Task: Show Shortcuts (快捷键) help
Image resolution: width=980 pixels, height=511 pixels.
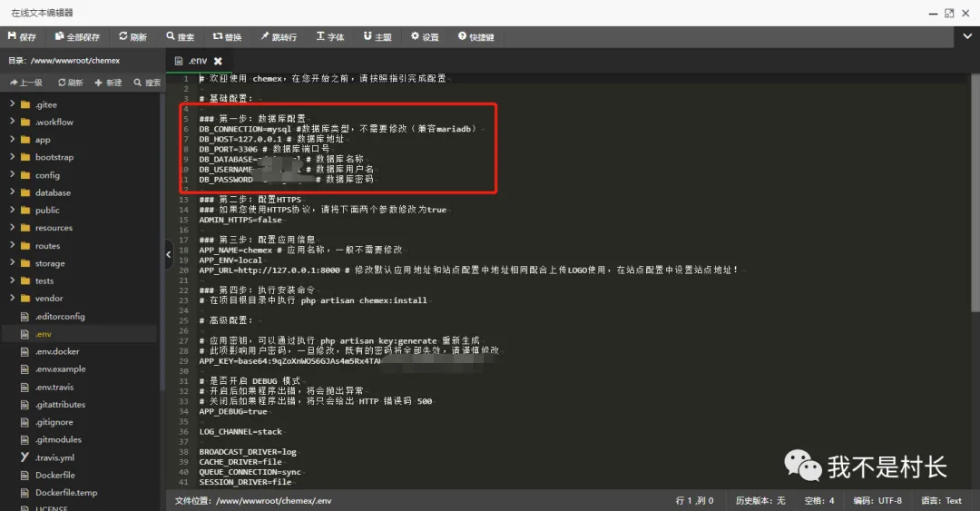Action: [x=476, y=37]
